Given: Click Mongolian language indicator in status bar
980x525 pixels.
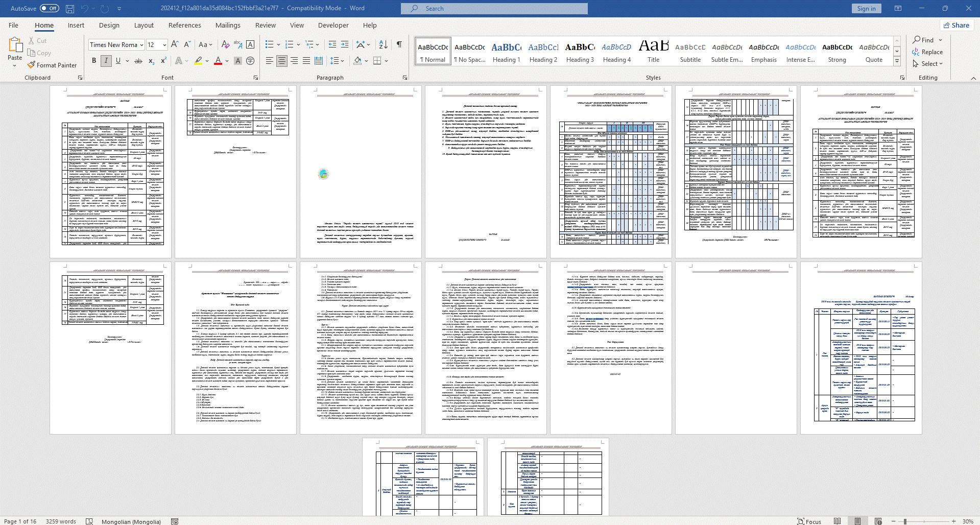Looking at the screenshot, I should coord(131,521).
